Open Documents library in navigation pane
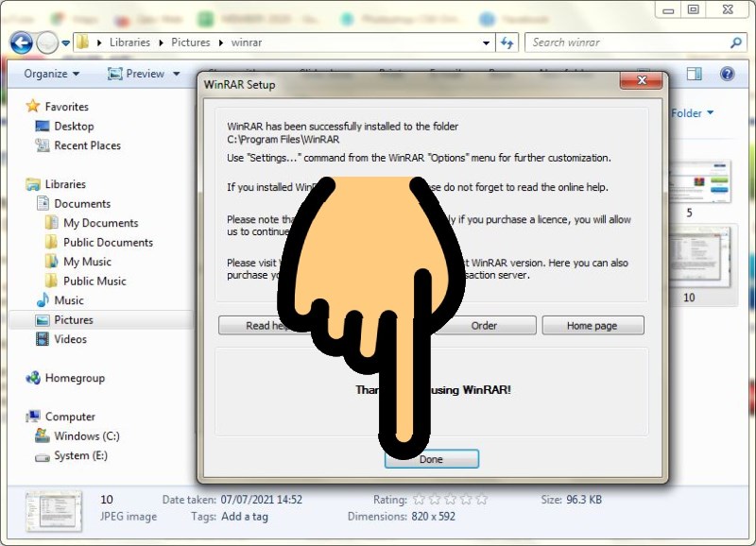Image resolution: width=756 pixels, height=546 pixels. [x=82, y=203]
